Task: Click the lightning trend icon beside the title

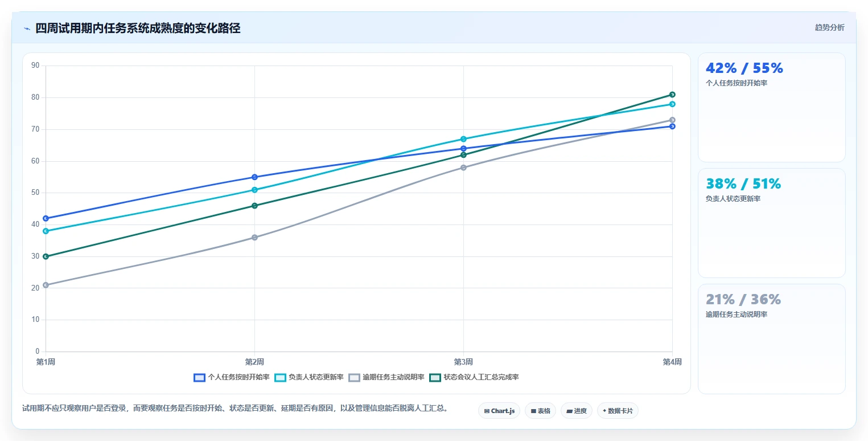Action: pyautogui.click(x=27, y=28)
